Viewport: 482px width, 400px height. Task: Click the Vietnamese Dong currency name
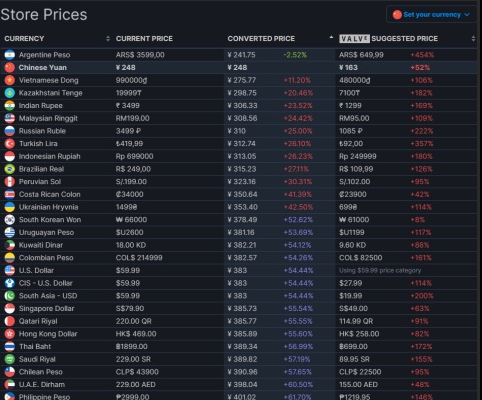pyautogui.click(x=49, y=80)
